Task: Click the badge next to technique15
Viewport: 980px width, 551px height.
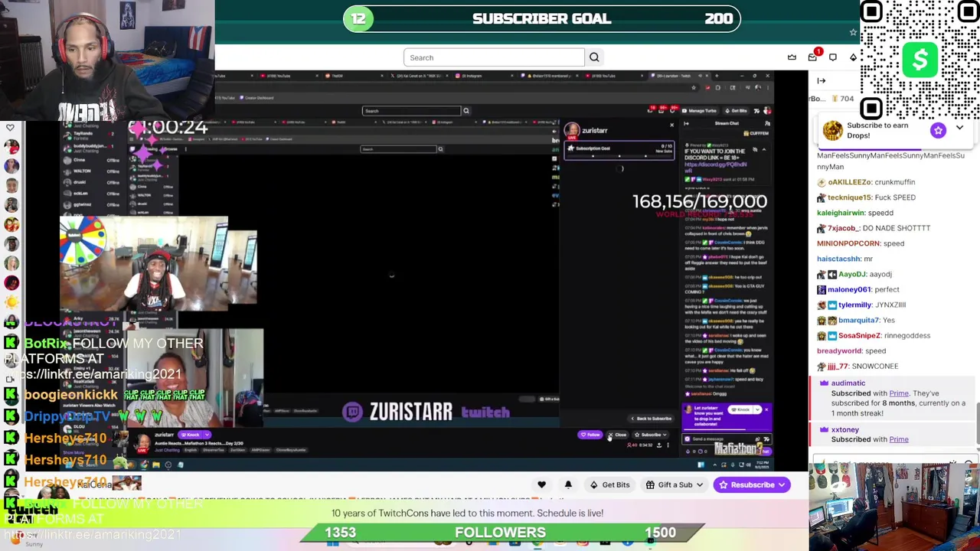Action: coord(822,197)
